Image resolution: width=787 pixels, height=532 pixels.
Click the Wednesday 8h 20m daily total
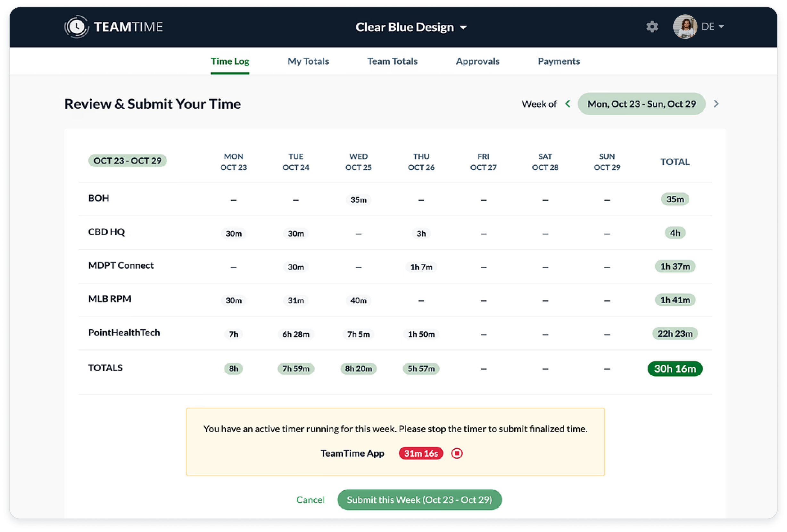click(358, 369)
